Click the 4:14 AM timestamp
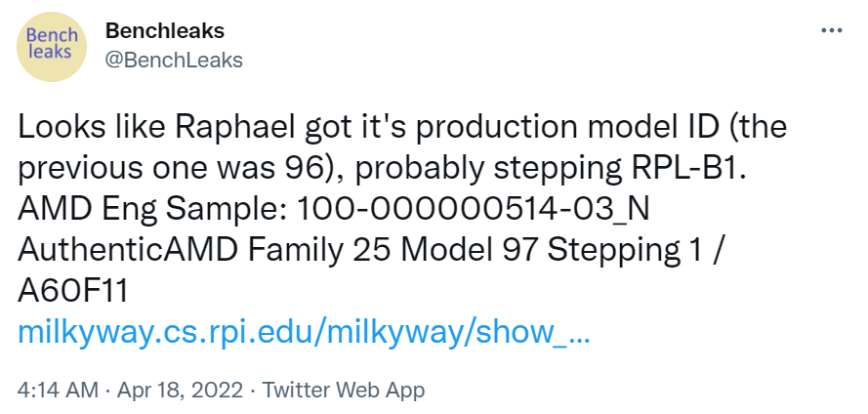 click(58, 390)
